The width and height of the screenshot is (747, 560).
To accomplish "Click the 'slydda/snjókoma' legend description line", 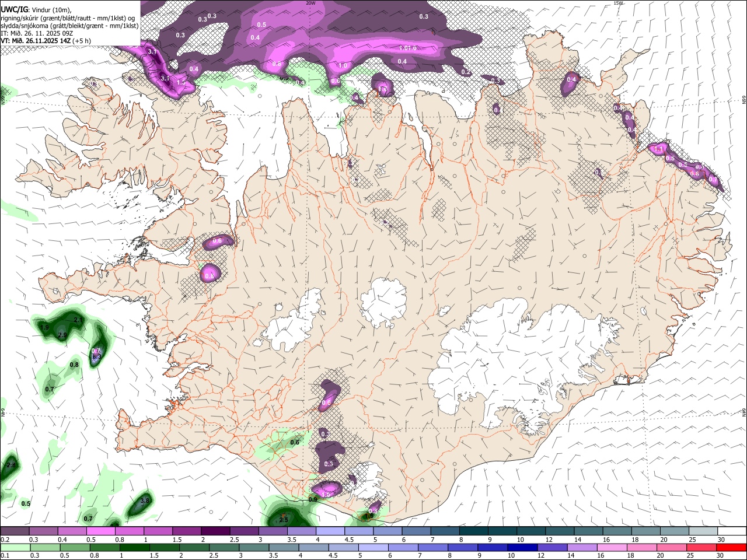I will (69, 26).
